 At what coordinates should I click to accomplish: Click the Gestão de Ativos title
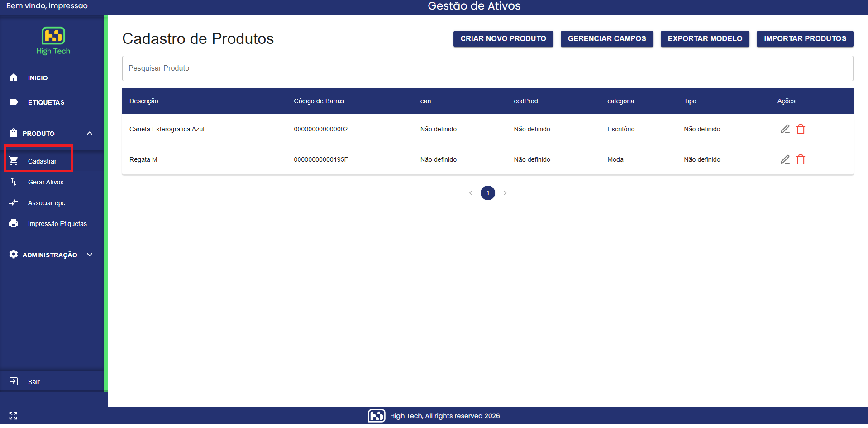(x=474, y=6)
